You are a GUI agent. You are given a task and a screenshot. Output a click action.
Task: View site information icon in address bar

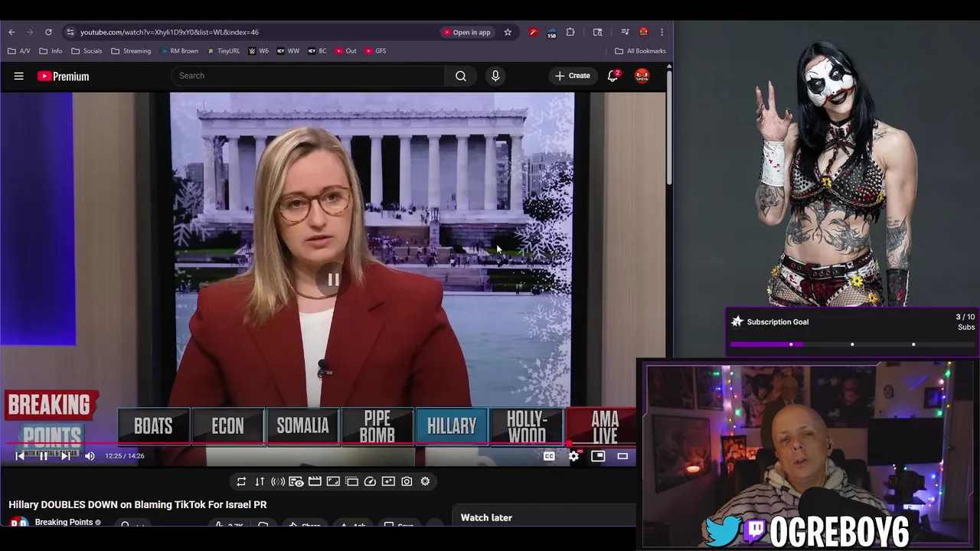coord(70,32)
